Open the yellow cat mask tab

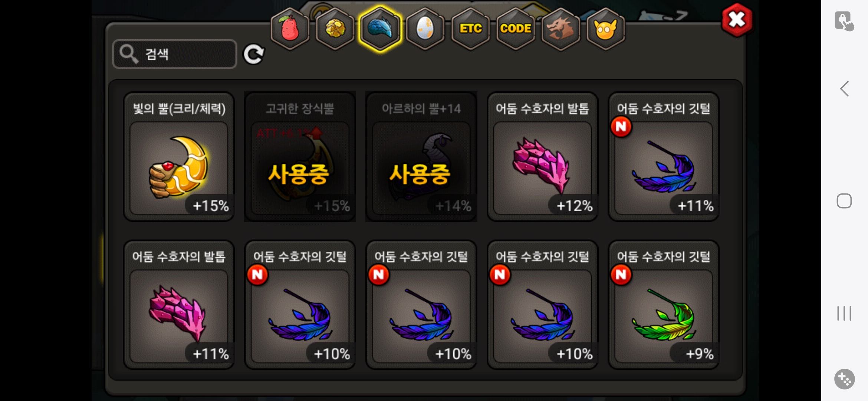(606, 29)
